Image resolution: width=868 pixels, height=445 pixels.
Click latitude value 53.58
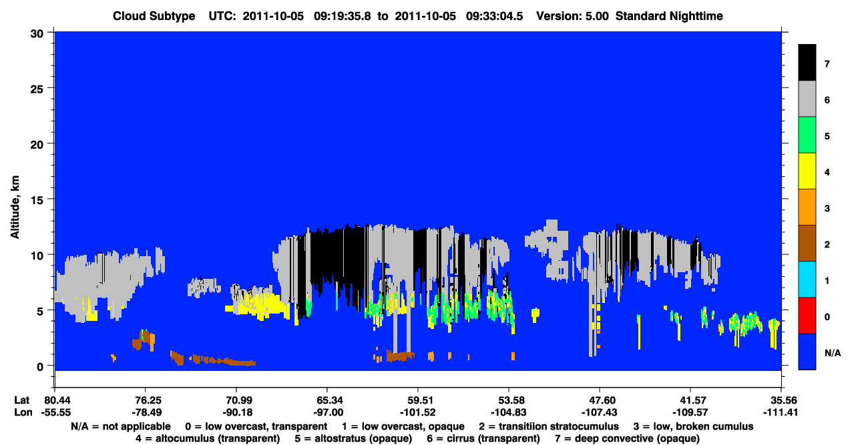(x=509, y=400)
